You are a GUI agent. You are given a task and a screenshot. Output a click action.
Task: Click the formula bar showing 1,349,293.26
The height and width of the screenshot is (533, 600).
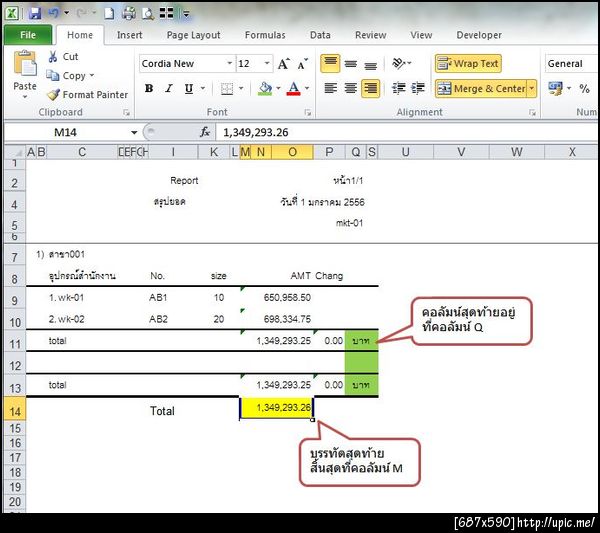click(x=406, y=132)
